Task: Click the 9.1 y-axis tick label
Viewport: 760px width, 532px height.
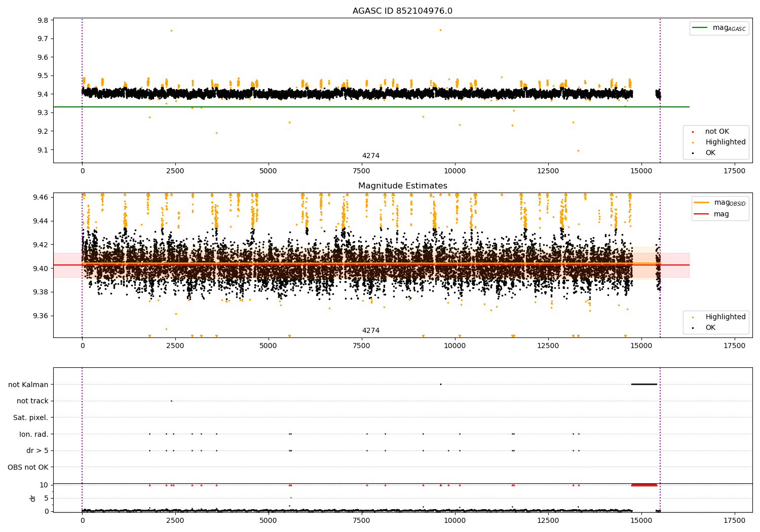Action: [43, 150]
